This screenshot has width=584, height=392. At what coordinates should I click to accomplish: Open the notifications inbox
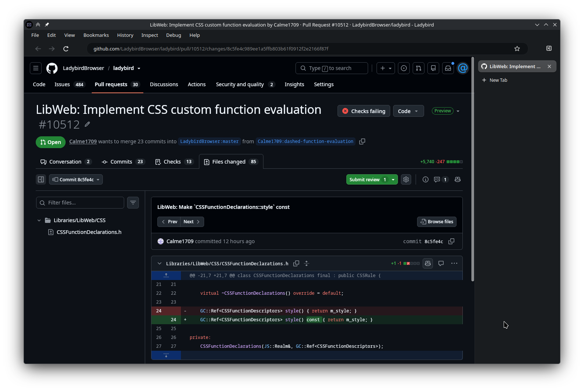448,68
